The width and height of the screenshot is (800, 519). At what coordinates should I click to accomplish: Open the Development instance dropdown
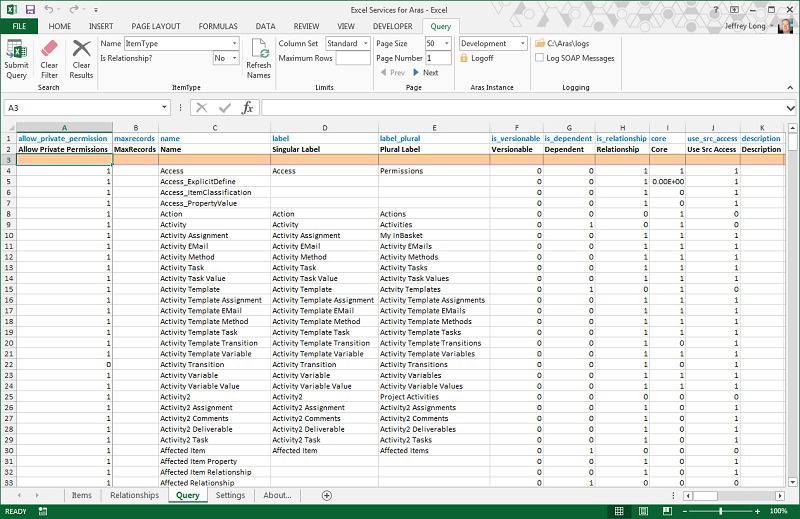click(522, 43)
